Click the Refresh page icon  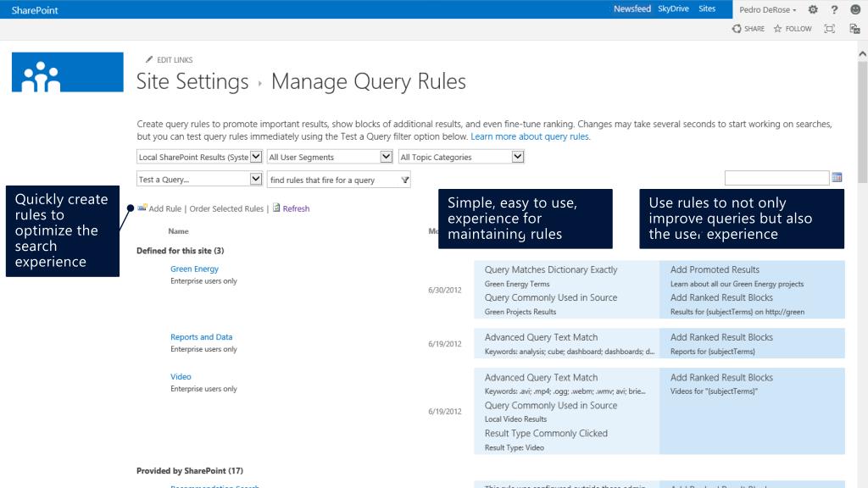pos(276,208)
